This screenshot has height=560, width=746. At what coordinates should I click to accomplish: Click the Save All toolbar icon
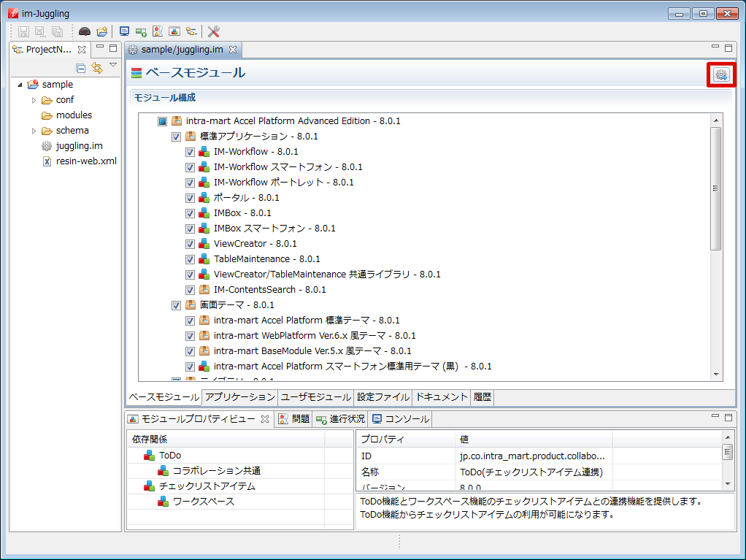[x=57, y=31]
